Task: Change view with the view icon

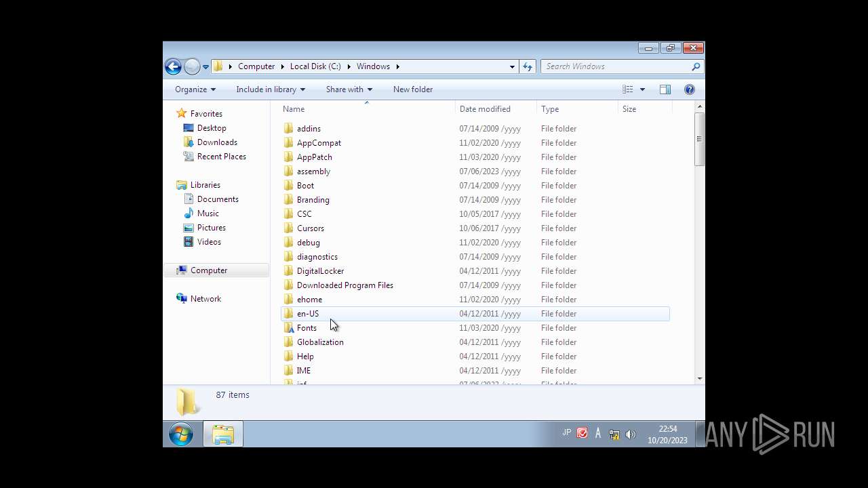Action: [628, 89]
